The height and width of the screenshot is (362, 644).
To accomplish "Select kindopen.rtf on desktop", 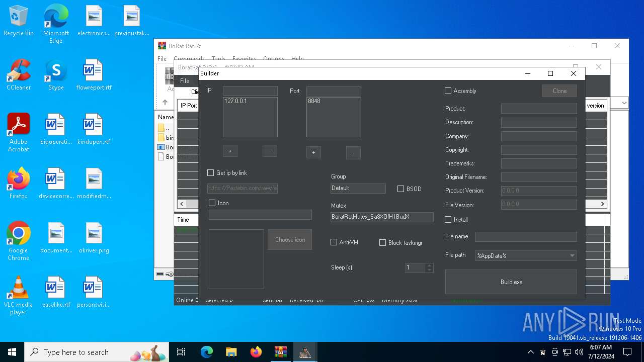I will [94, 129].
